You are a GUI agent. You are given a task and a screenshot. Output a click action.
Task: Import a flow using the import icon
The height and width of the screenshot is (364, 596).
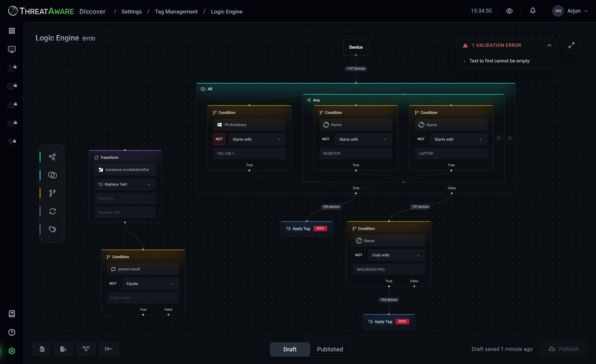coord(42,349)
